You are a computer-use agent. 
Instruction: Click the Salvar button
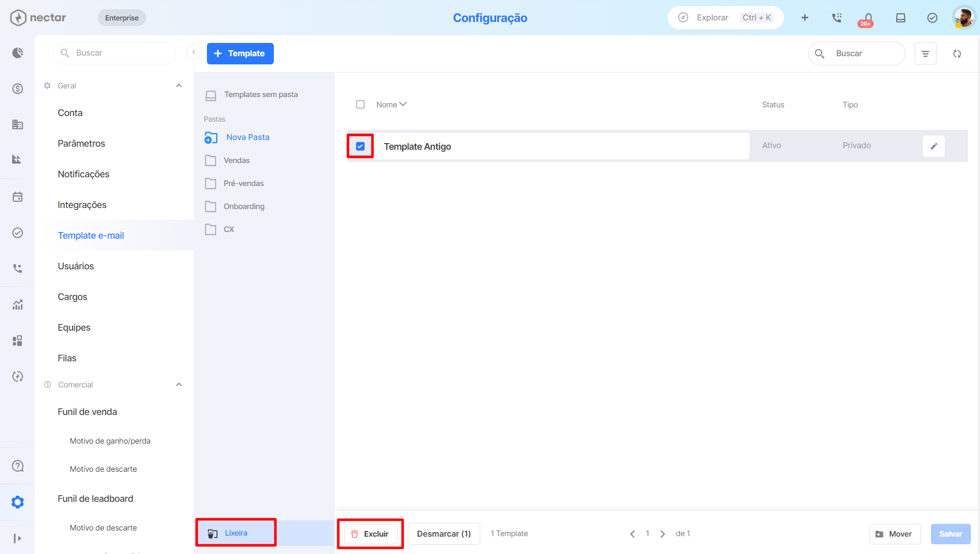[950, 534]
